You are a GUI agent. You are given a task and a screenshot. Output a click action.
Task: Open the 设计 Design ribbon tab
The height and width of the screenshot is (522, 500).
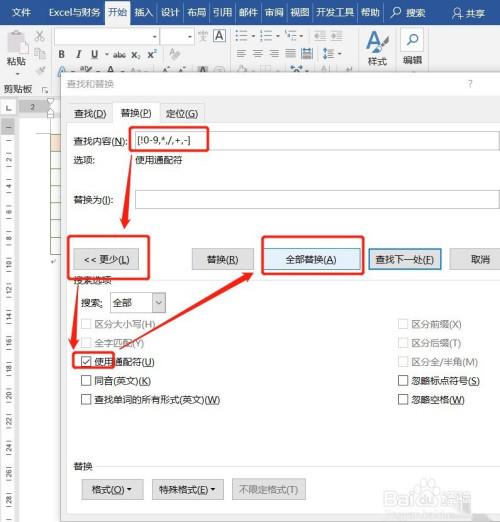[x=170, y=13]
